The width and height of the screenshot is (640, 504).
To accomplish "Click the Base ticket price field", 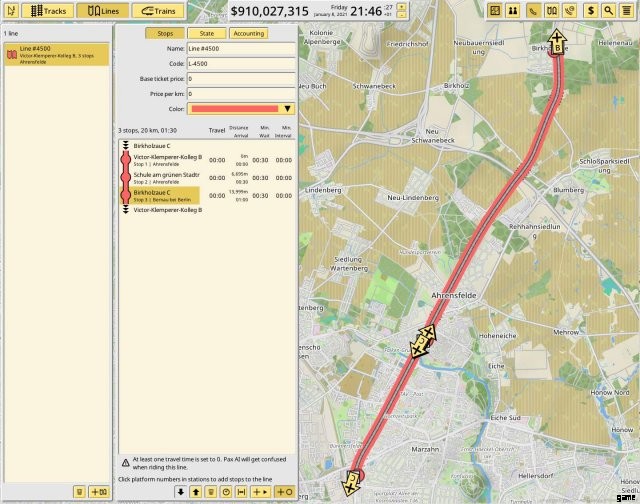I will tap(240, 78).
